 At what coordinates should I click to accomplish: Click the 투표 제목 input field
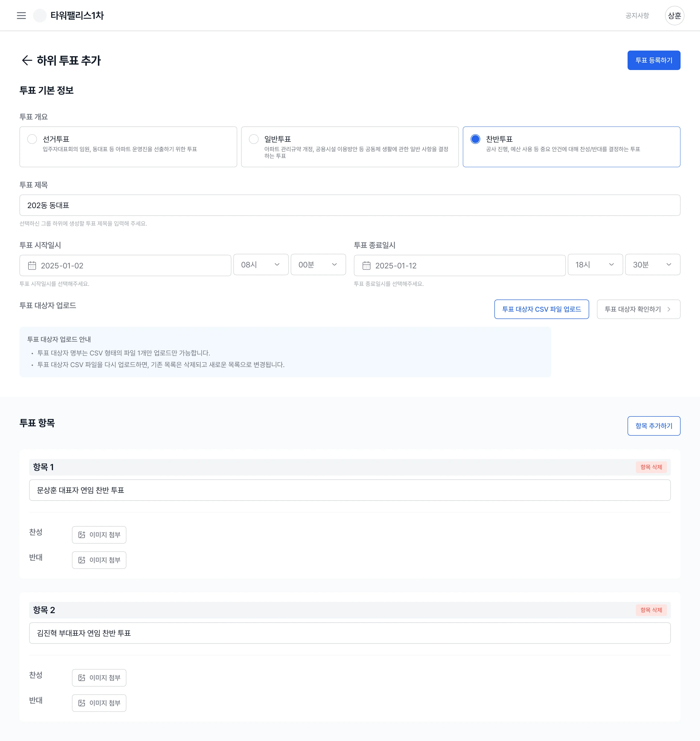(349, 205)
